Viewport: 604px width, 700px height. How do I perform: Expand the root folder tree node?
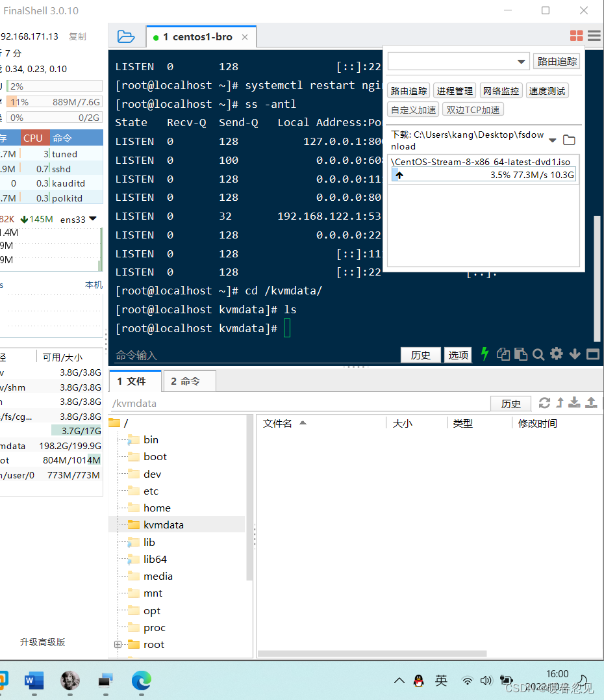118,645
